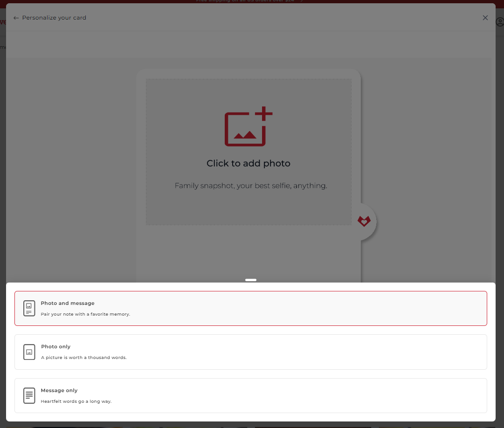This screenshot has width=504, height=428.
Task: Click the "Family snapshot, your best selfie" text
Action: pyautogui.click(x=251, y=186)
